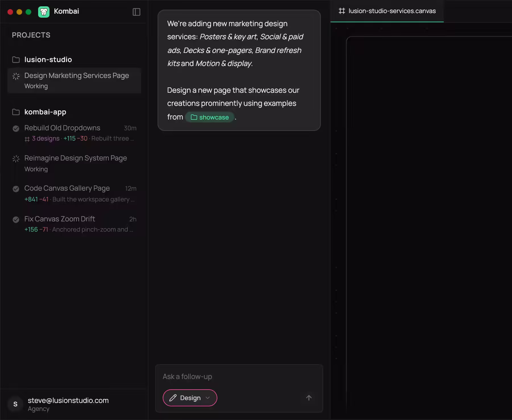Screen dimensions: 512x420
Task: Click checkmark icon beside Code Canvas Gallery Page
Action: coord(16,189)
